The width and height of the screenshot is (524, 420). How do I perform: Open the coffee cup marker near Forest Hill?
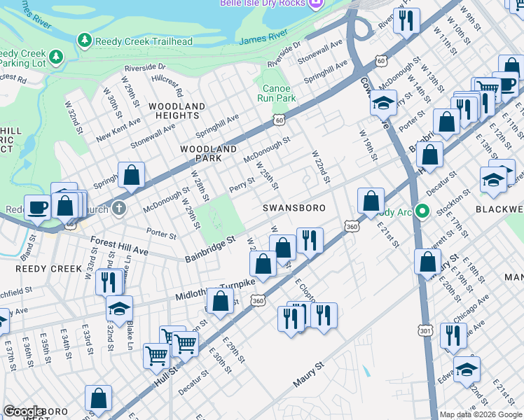37,209
